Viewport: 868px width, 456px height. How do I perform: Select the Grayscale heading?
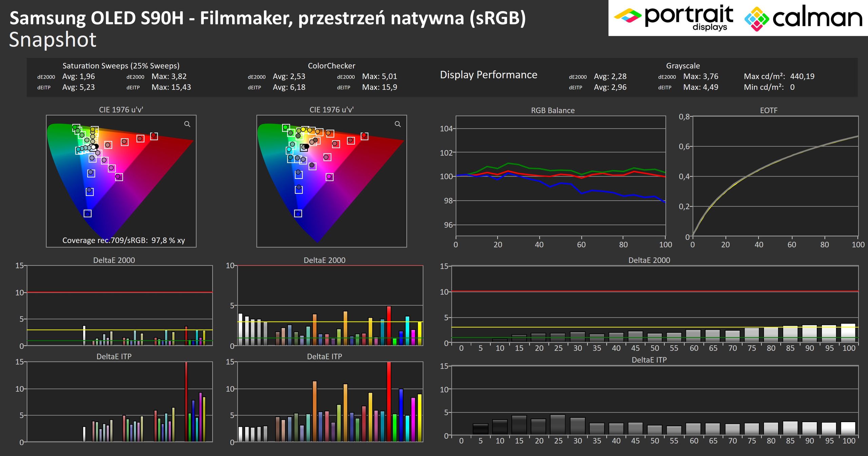point(683,66)
